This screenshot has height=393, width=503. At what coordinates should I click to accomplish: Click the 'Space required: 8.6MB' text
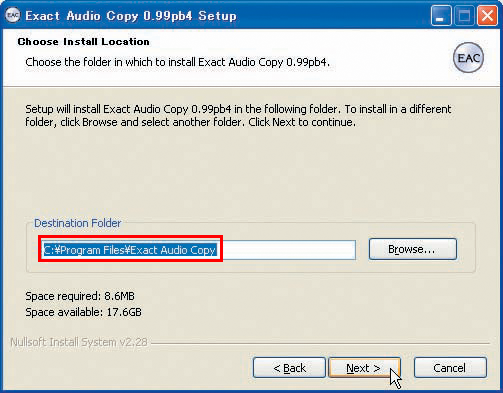[80, 296]
